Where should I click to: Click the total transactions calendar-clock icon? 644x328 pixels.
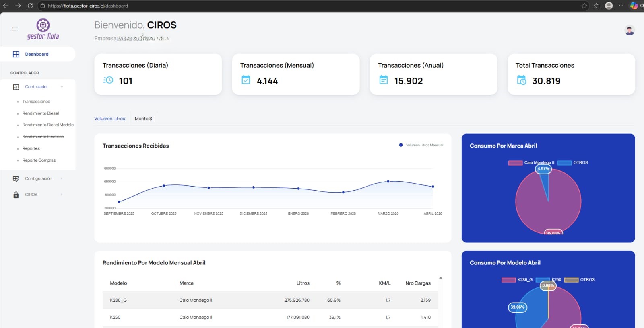click(x=522, y=80)
